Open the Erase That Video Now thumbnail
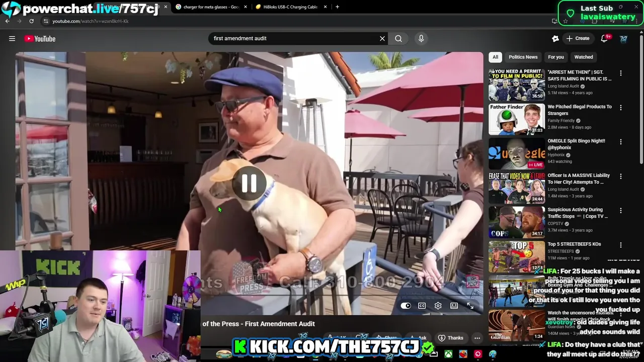Screen dimensions: 644x362 (x=516, y=187)
